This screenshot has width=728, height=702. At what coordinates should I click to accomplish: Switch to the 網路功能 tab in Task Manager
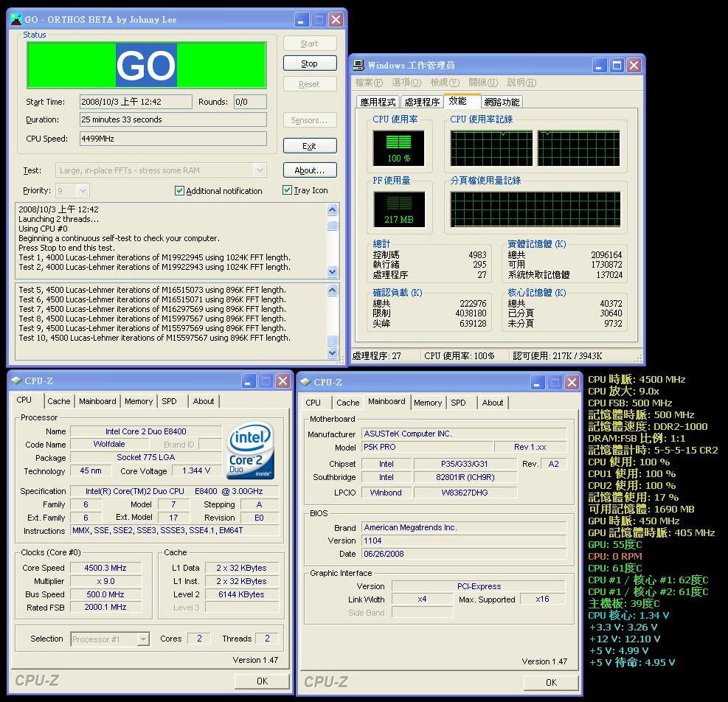click(502, 102)
